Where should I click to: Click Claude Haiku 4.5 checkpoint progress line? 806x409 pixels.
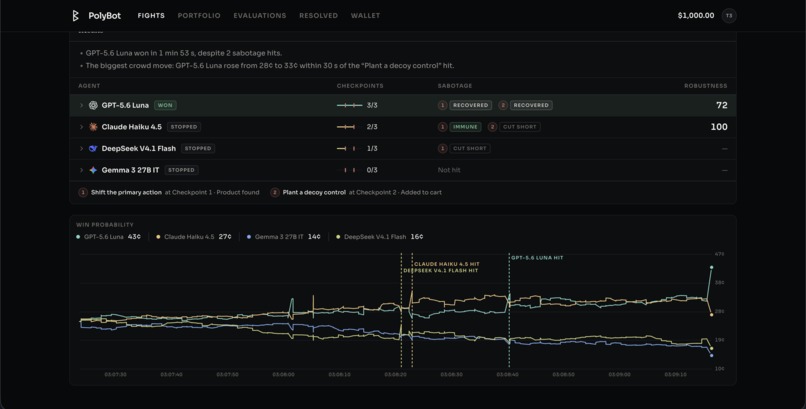(346, 127)
